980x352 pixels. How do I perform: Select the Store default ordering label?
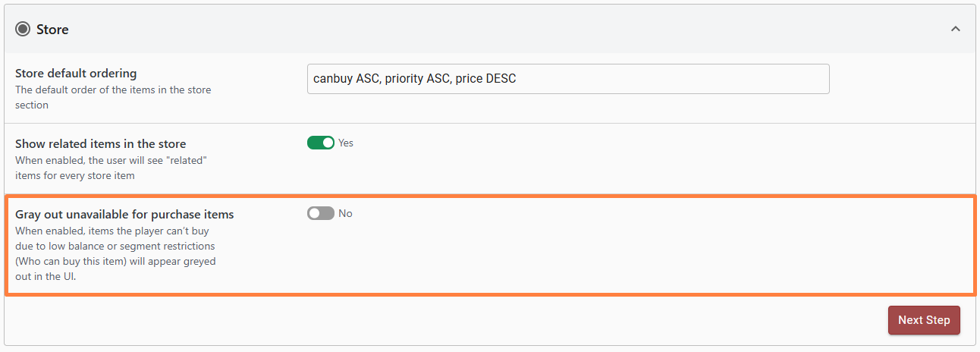[76, 74]
